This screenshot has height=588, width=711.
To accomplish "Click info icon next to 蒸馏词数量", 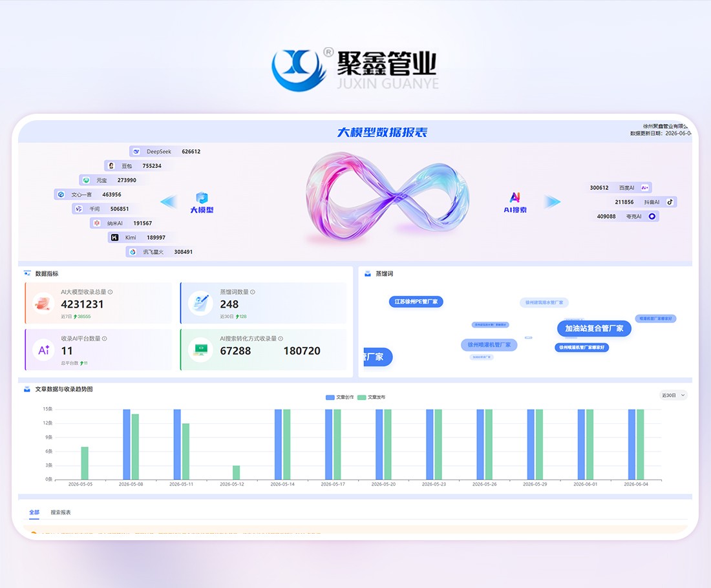I will tap(253, 292).
